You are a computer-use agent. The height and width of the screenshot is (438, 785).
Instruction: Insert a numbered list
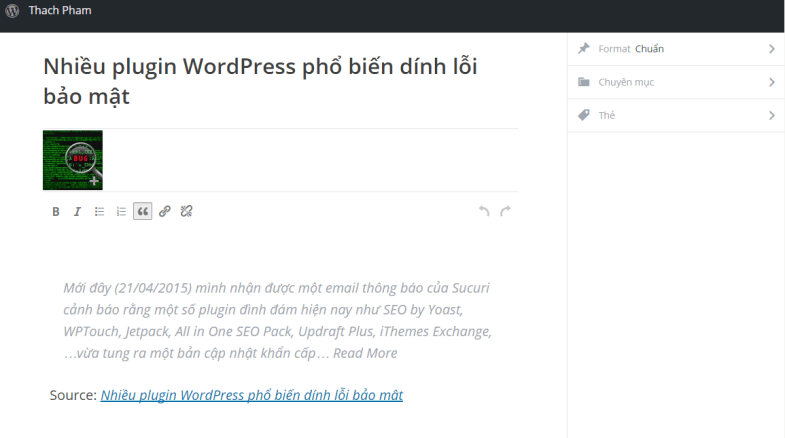click(121, 212)
